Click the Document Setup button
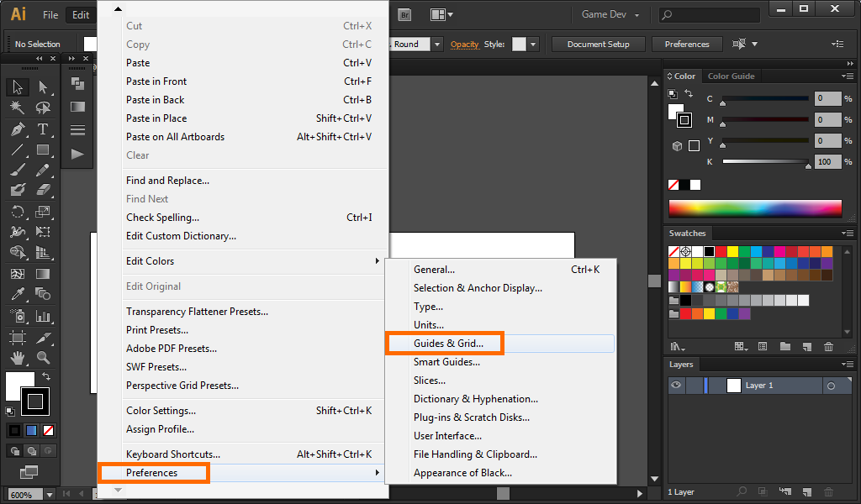 point(598,45)
